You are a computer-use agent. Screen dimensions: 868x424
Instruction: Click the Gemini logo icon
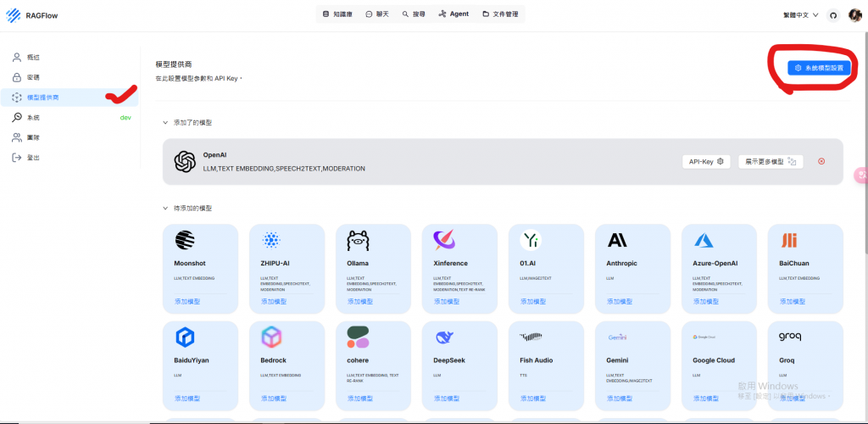click(617, 338)
